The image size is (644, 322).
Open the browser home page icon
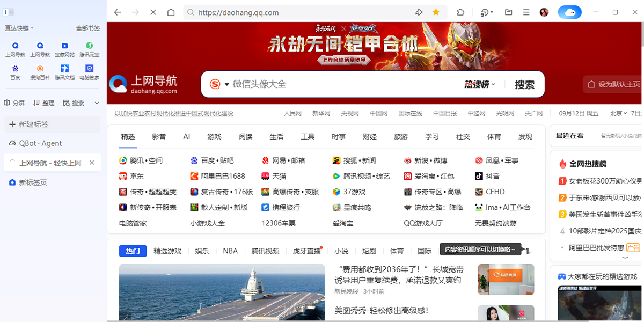tap(171, 12)
